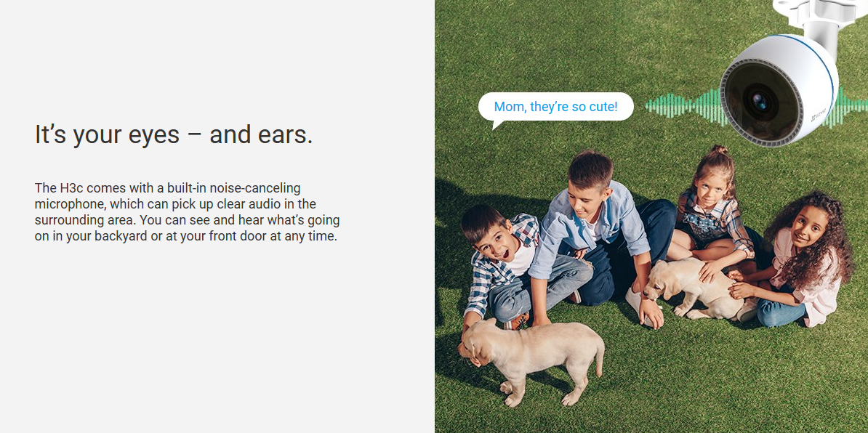Screen dimensions: 868x433
Task: Click the tail of the speech bubble
Action: point(497,124)
